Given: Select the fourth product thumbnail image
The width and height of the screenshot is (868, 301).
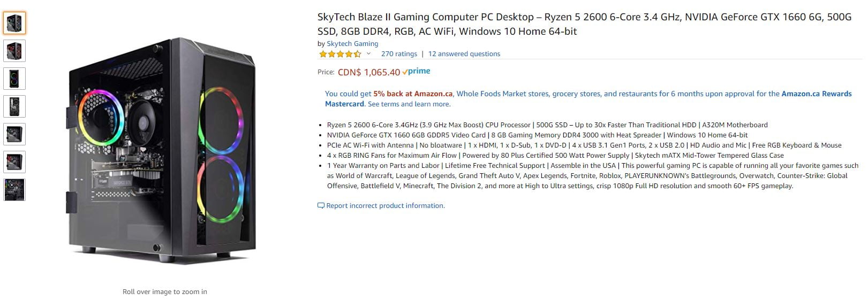Looking at the screenshot, I should pos(14,107).
